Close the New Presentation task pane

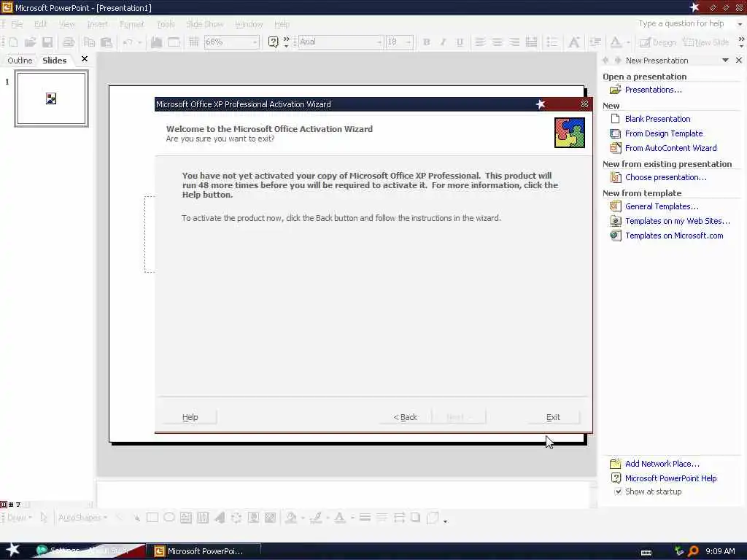(x=738, y=61)
